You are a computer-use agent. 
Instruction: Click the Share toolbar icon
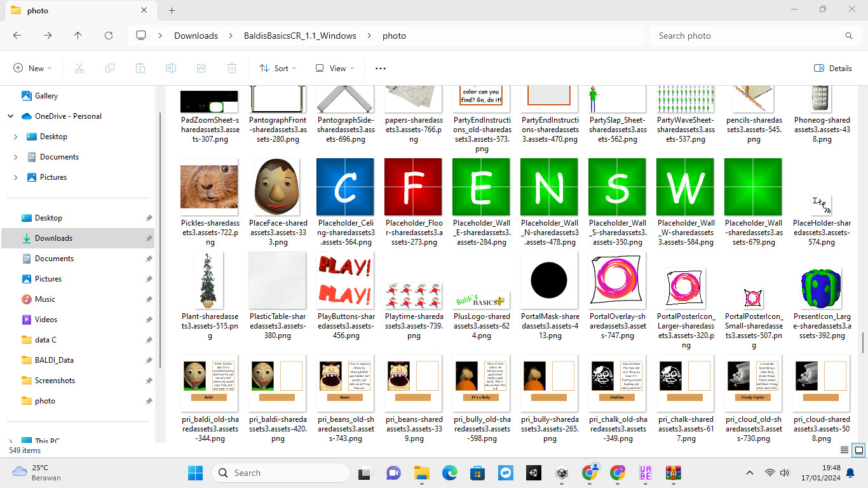click(x=201, y=68)
